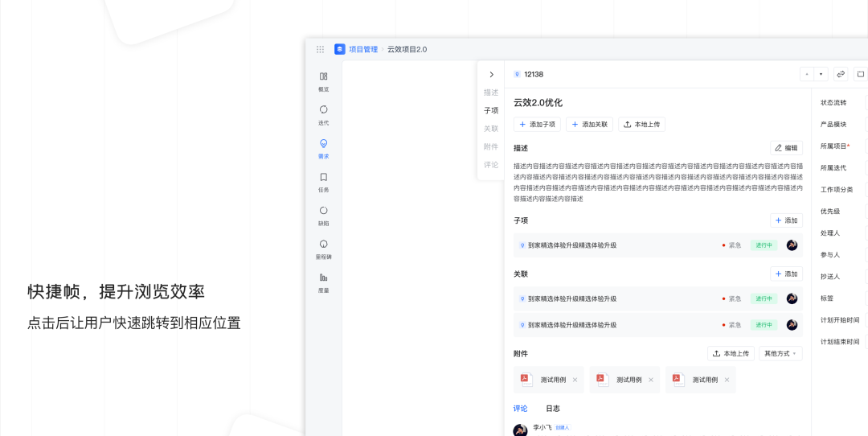
Task: Click the 所属迭代 field label
Action: (x=833, y=168)
